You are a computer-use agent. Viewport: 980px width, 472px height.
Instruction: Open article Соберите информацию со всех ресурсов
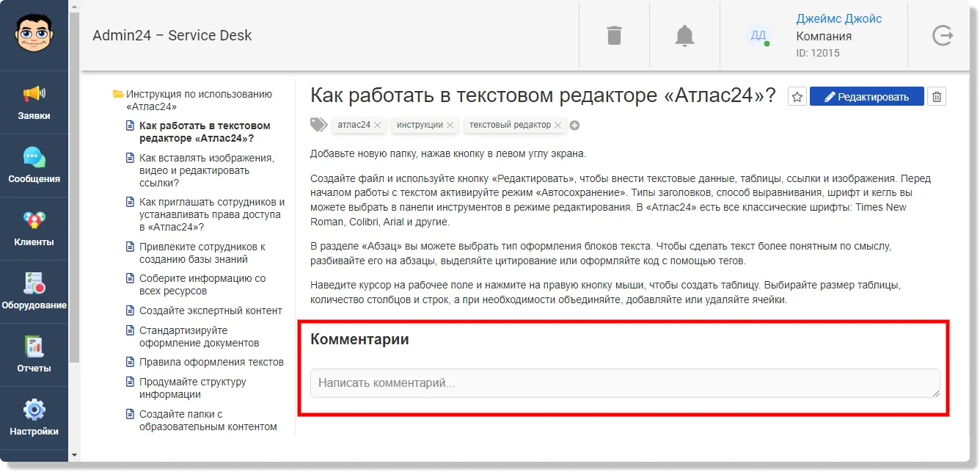[x=202, y=285]
